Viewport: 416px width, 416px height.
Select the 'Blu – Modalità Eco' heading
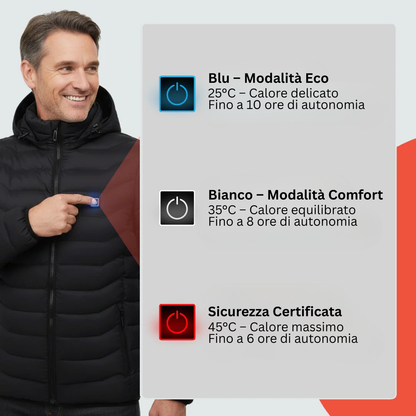[x=268, y=78]
